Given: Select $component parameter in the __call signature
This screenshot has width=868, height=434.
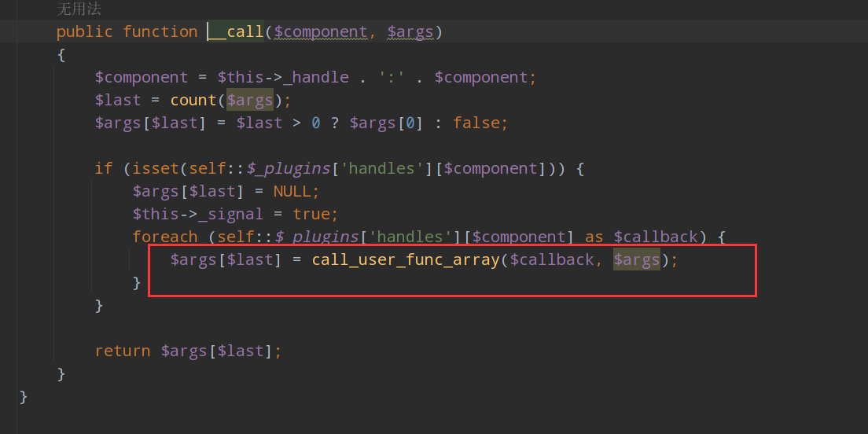Looking at the screenshot, I should point(321,31).
